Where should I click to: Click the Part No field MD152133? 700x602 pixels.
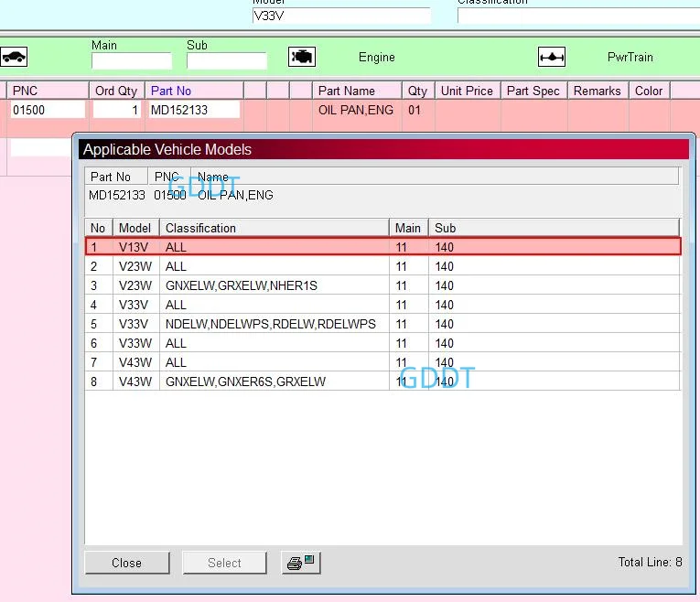(x=194, y=110)
